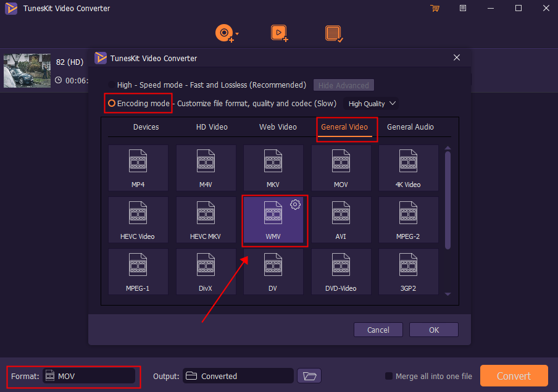
Task: Click the format list scroll down arrow
Action: 448,294
